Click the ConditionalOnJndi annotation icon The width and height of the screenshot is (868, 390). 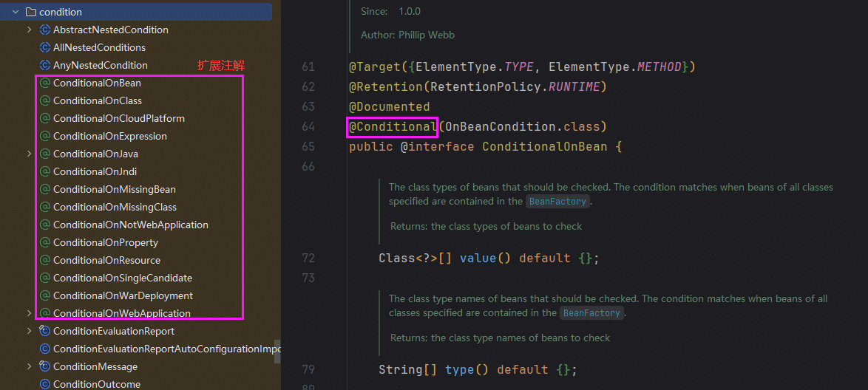pyautogui.click(x=45, y=171)
